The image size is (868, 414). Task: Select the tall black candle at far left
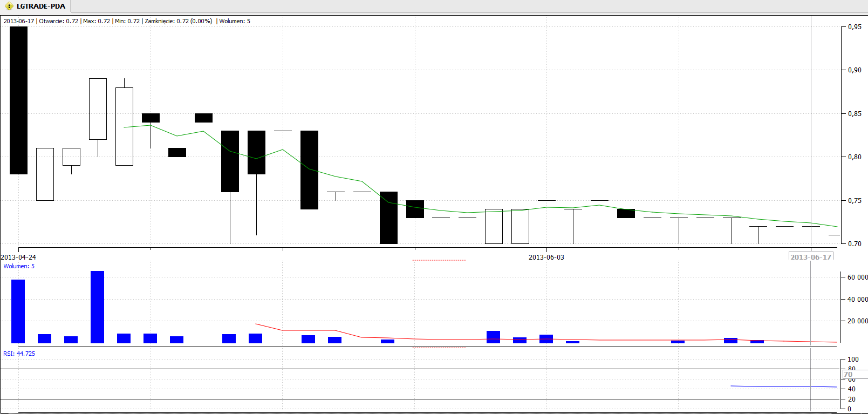click(18, 100)
